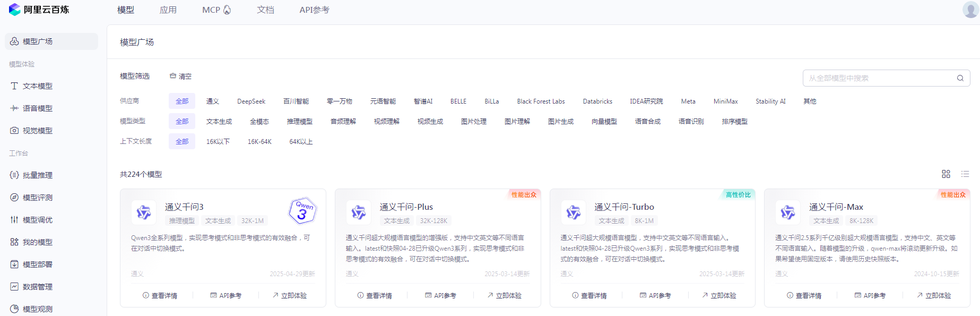Clear all filters with 清空
The width and height of the screenshot is (980, 316).
click(180, 76)
